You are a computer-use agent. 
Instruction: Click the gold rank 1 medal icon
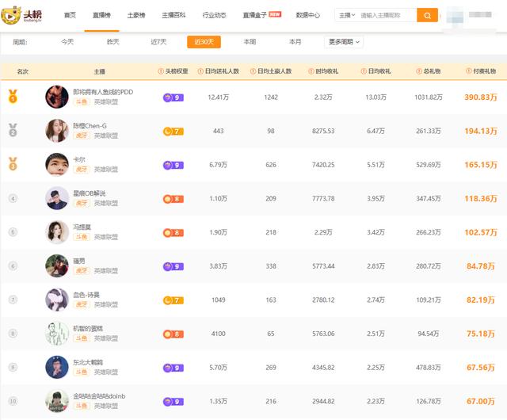13,96
